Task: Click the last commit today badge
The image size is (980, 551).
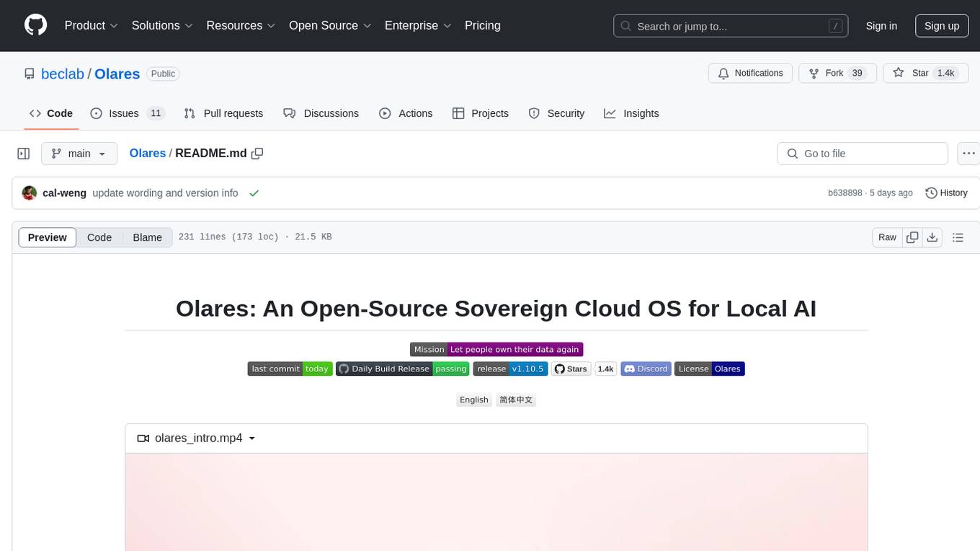Action: pos(290,369)
